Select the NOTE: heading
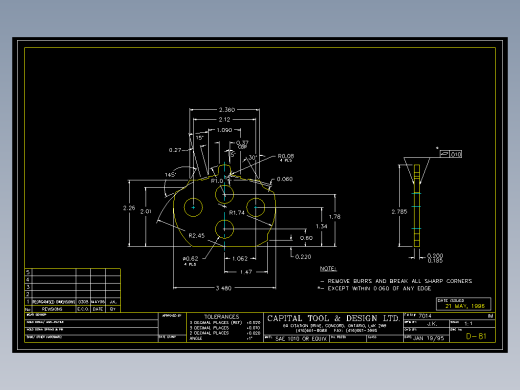This screenshot has height=390, width=520. [328, 269]
